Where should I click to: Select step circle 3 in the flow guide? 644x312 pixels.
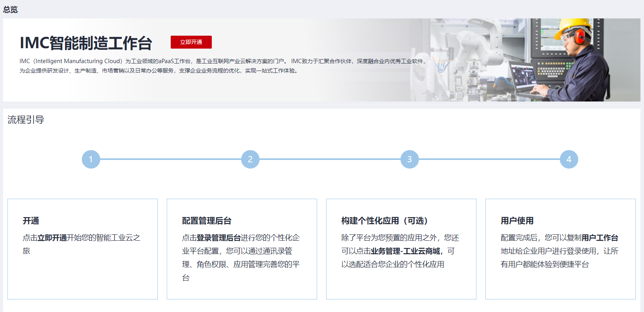tap(409, 159)
